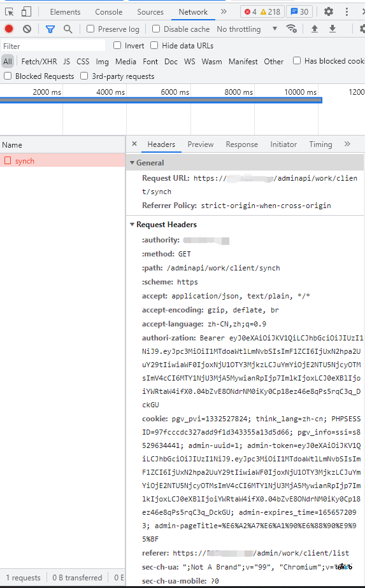Screen dimensions: 365x588
Task: Select the :scheme https header
Action: point(169,282)
